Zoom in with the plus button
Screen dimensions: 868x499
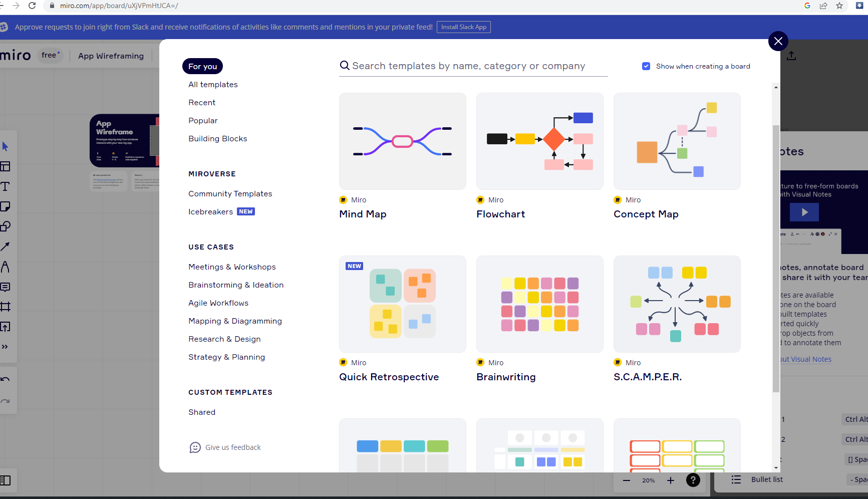click(x=671, y=480)
